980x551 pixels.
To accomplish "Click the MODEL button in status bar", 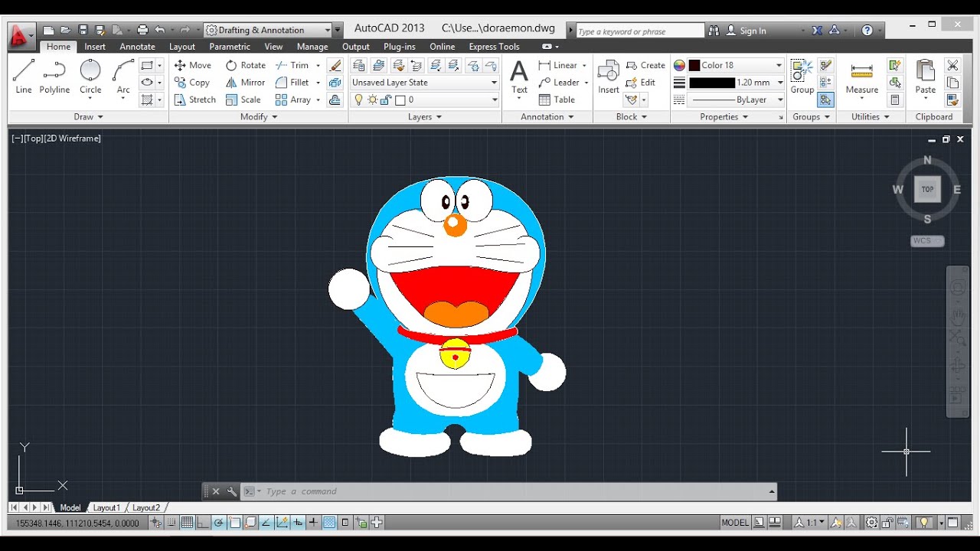I will pos(735,523).
